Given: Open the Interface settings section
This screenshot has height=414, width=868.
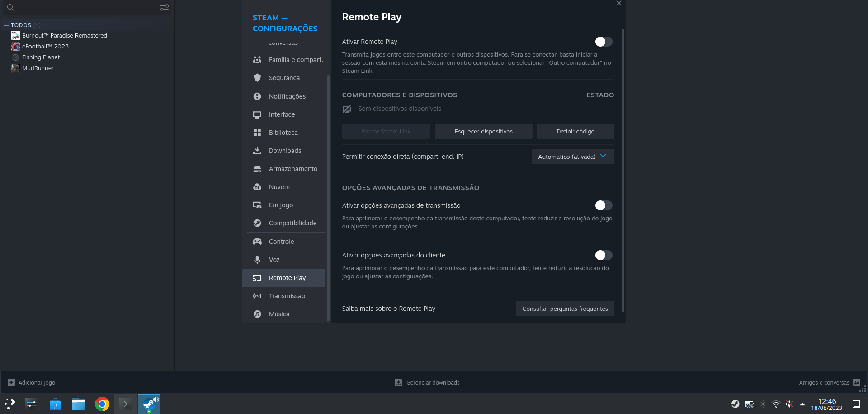Looking at the screenshot, I should coord(282,114).
